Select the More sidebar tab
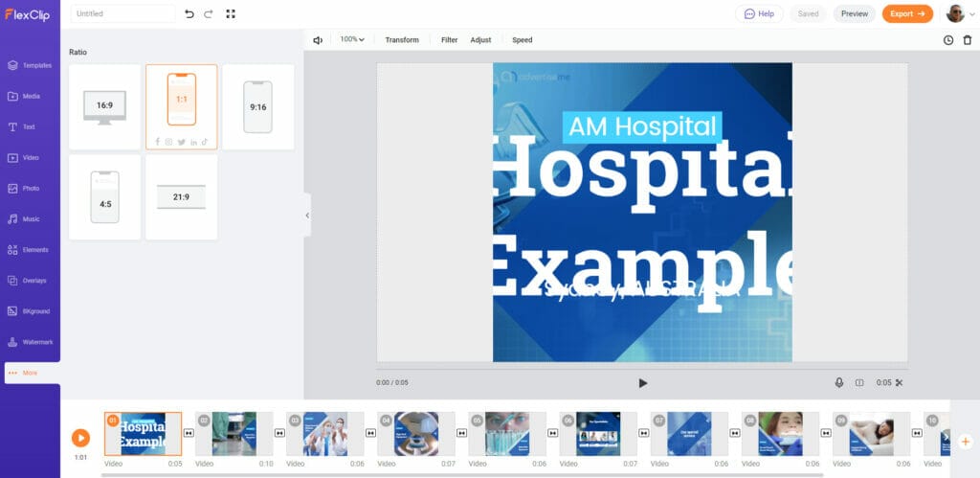The height and width of the screenshot is (478, 980). pyautogui.click(x=32, y=373)
